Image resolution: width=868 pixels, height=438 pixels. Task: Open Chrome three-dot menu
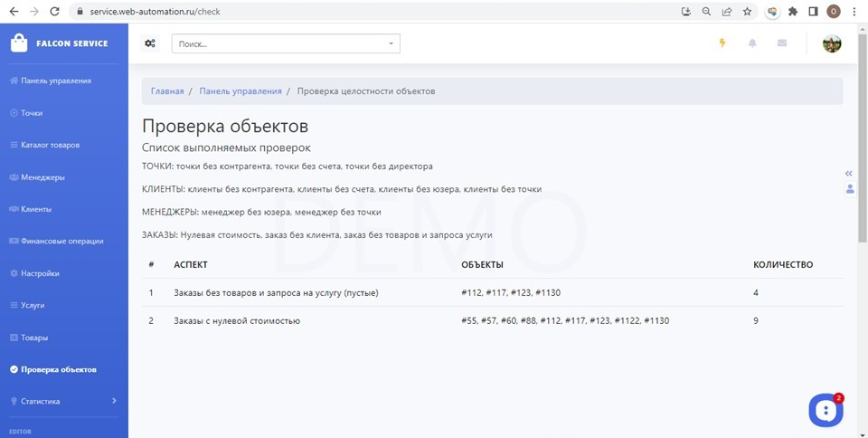[855, 11]
